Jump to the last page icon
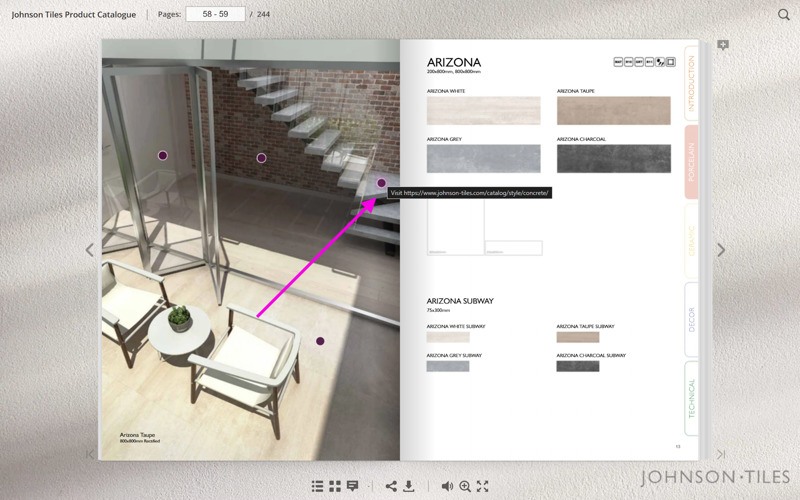800x500 pixels. pos(721,454)
